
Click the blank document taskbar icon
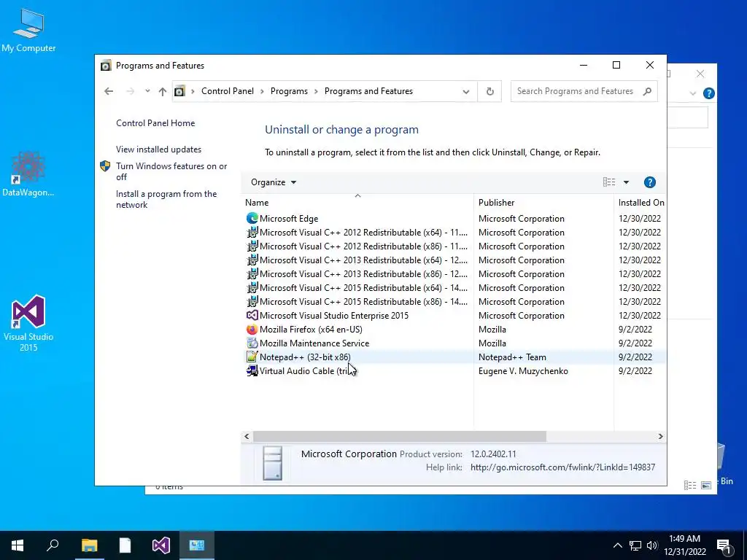(125, 545)
